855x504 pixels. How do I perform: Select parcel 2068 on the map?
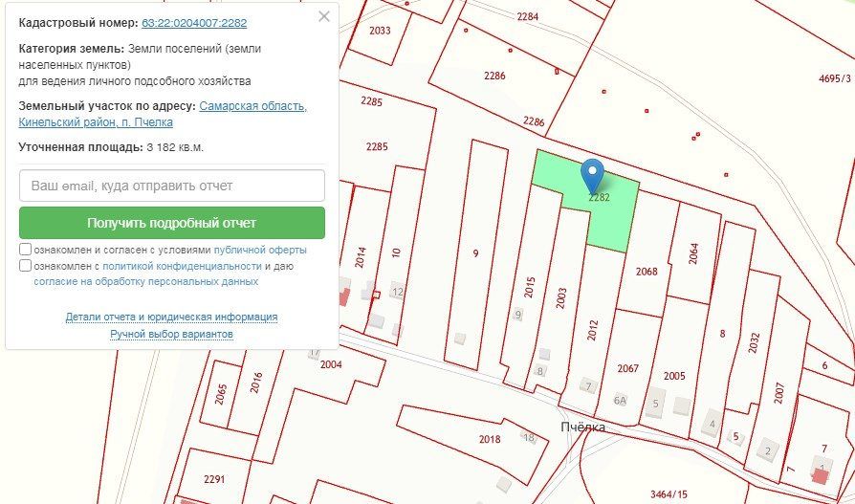647,271
